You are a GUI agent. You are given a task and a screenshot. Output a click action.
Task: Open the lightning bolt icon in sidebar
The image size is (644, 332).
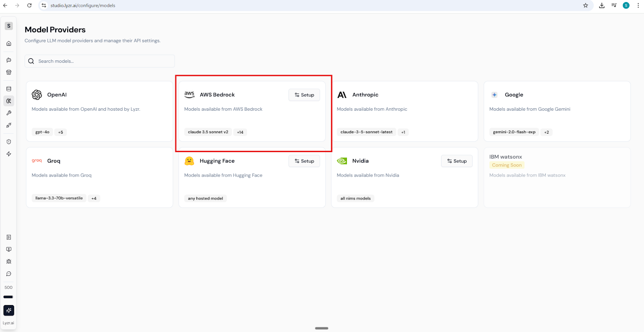pos(9,154)
